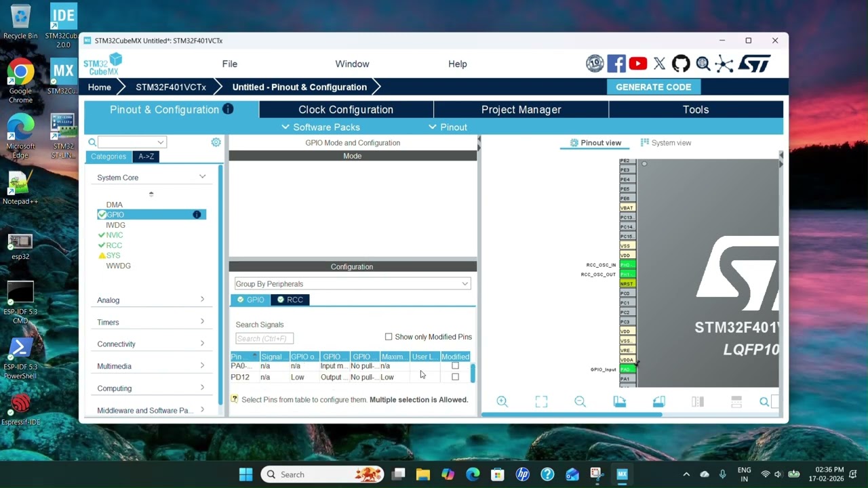
Task: Click STM32F401VCTx breadcrumb
Action: (171, 87)
